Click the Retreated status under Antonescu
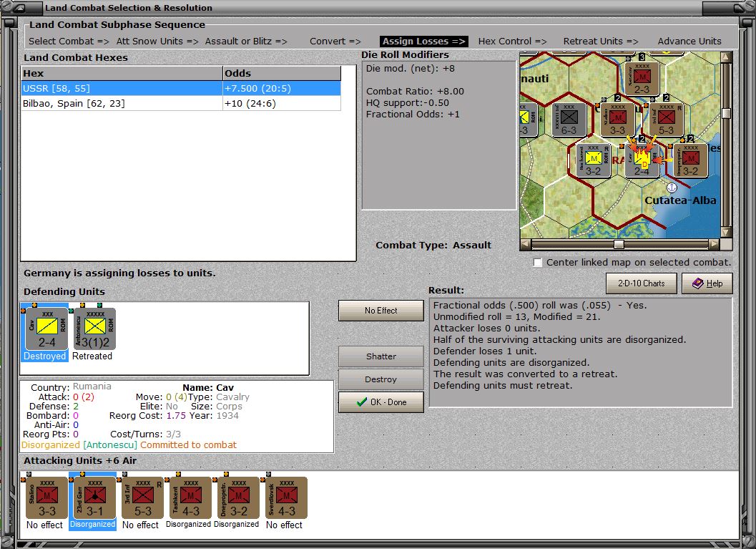Image resolution: width=756 pixels, height=549 pixels. coord(92,356)
